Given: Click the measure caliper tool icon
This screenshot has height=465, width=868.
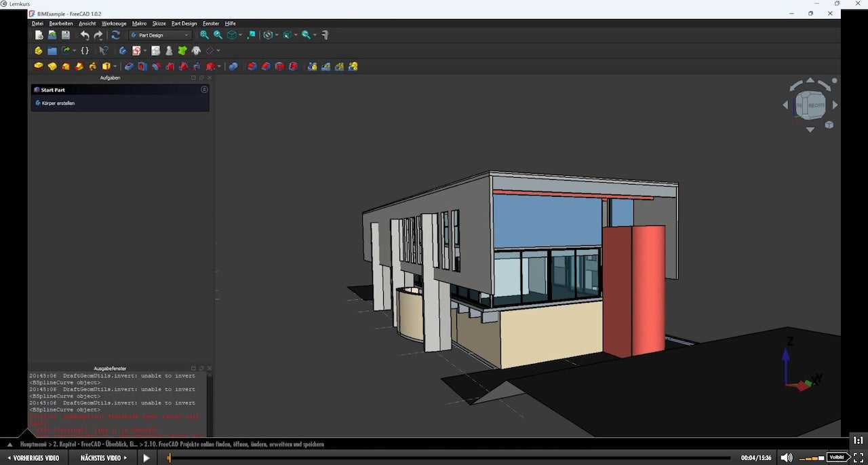Looking at the screenshot, I should click(x=325, y=35).
